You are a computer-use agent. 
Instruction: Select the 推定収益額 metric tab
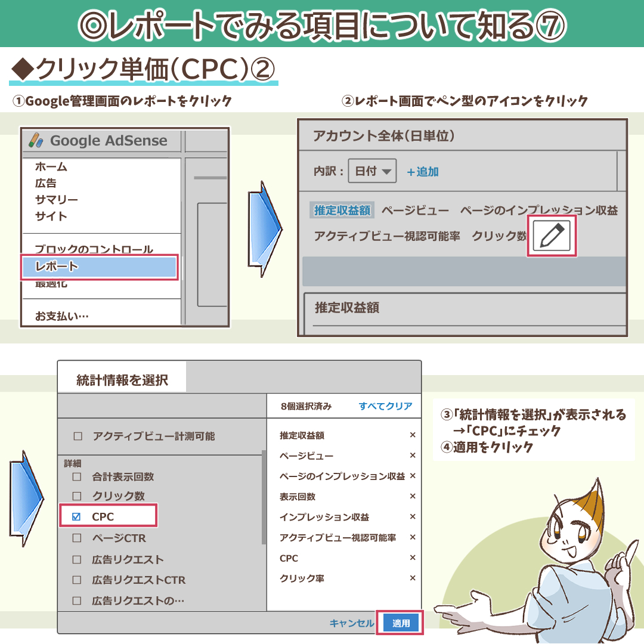(342, 210)
